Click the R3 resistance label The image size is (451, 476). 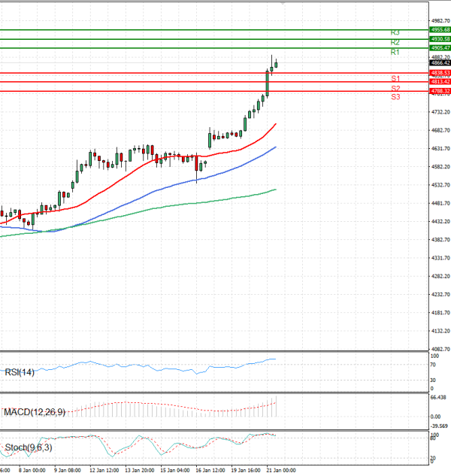click(x=395, y=33)
